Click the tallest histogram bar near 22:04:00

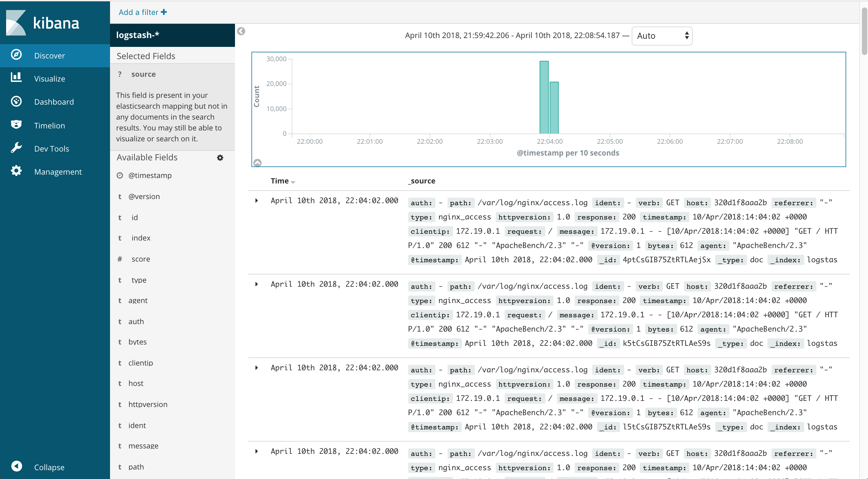pyautogui.click(x=544, y=97)
